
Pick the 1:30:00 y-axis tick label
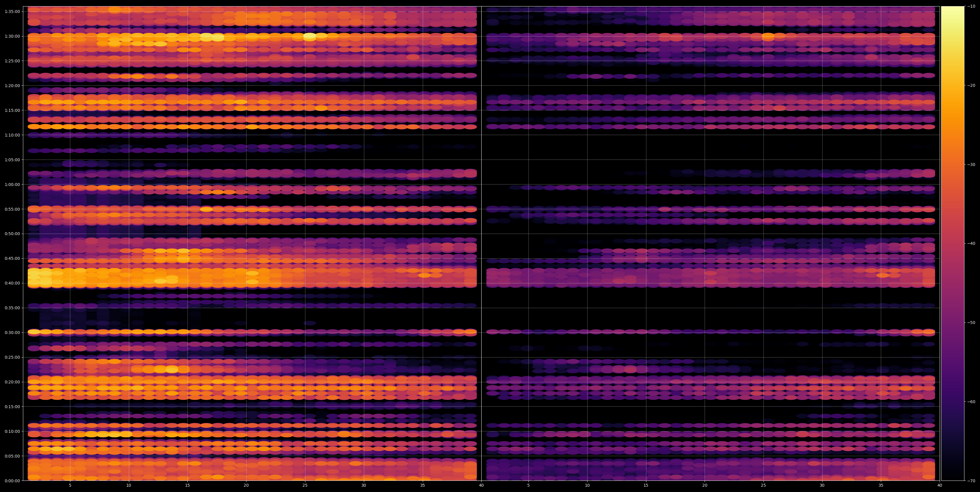pyautogui.click(x=12, y=36)
